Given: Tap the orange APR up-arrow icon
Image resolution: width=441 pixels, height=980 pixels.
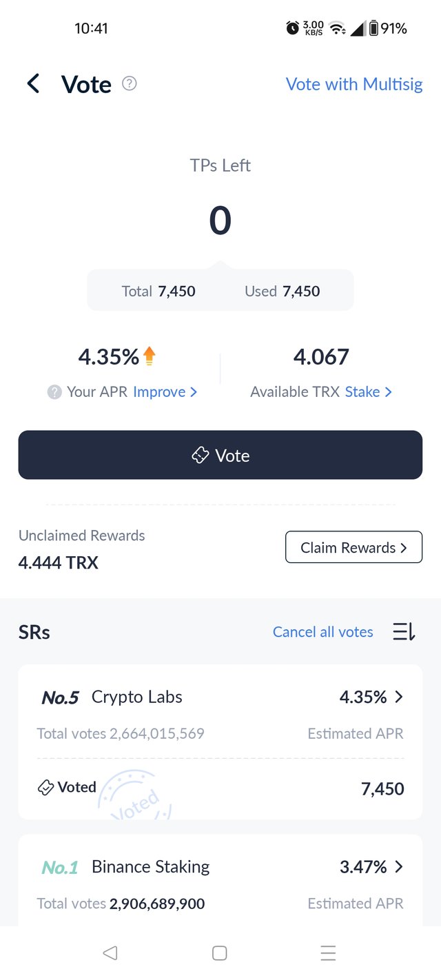Looking at the screenshot, I should [x=150, y=356].
